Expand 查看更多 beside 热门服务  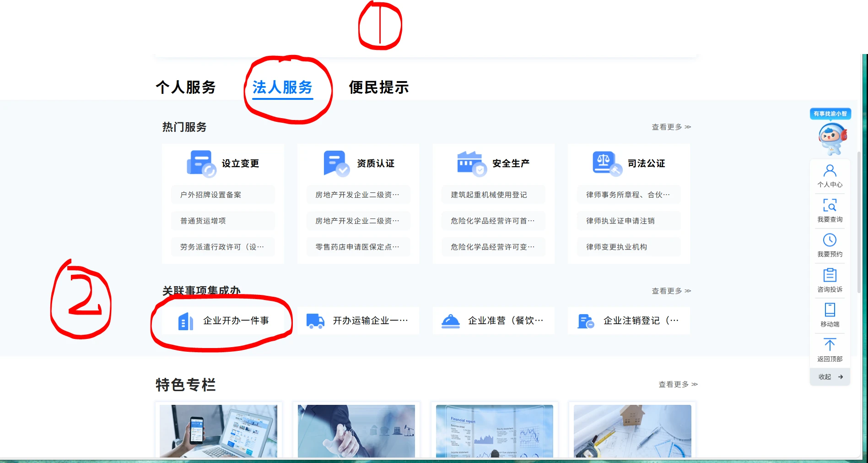[671, 127]
